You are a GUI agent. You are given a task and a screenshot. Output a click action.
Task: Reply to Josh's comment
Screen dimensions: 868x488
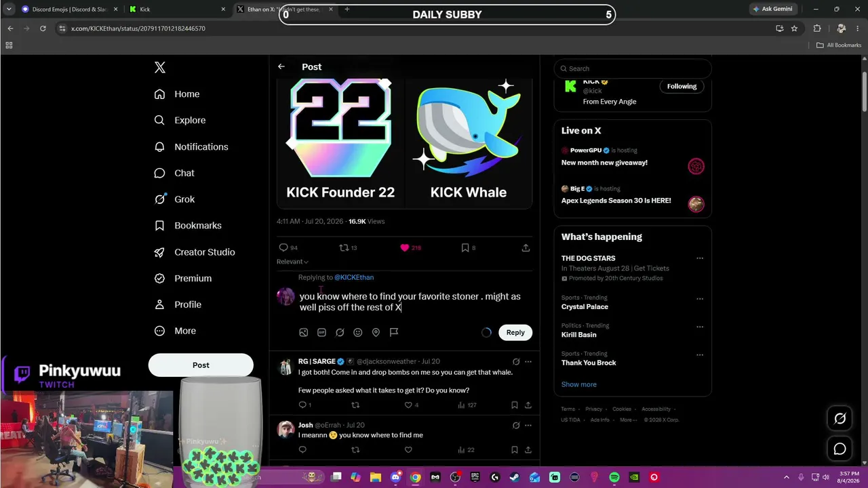[x=302, y=450]
